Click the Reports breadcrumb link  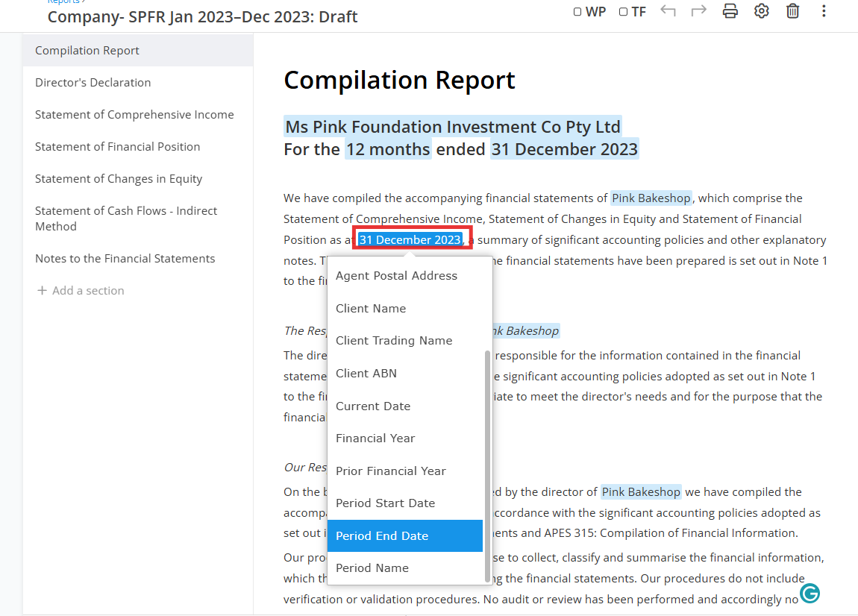63,1
